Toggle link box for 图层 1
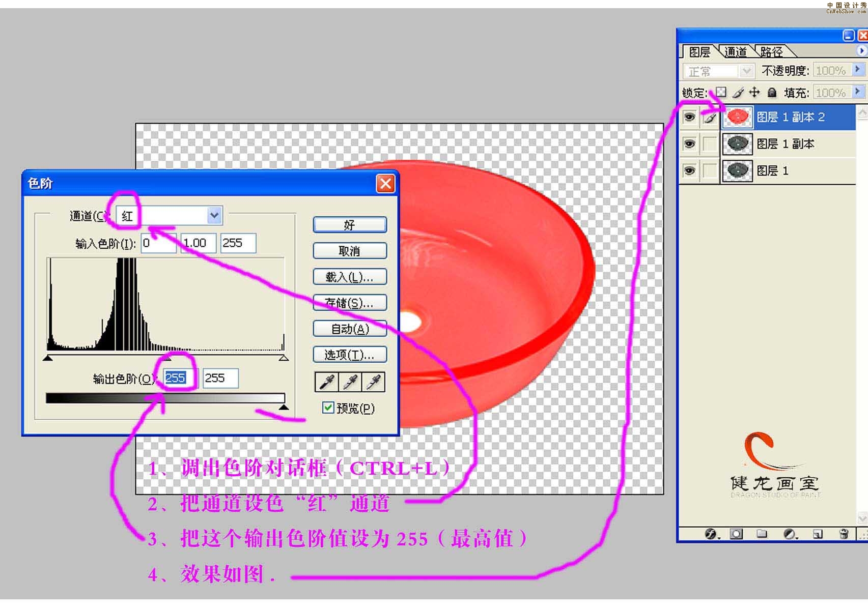Viewport: 868px width, 610px height. (710, 170)
